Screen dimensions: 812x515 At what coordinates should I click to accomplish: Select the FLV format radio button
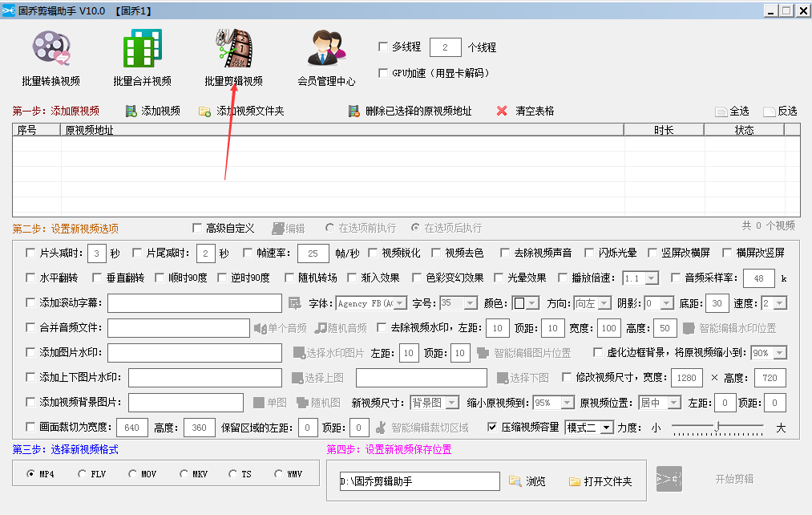pos(82,473)
